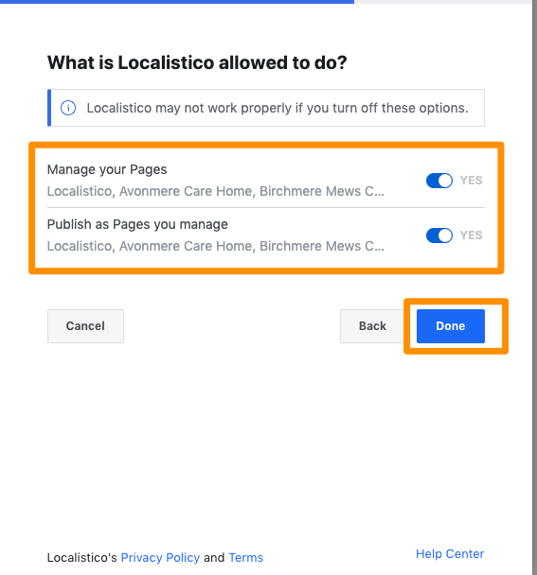537x575 pixels.
Task: Click the unfilled gray end of progress bar
Action: tap(443, 2)
